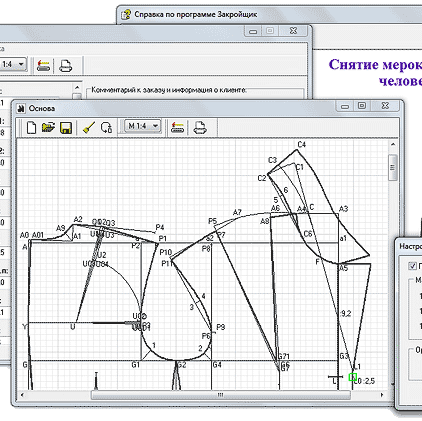This screenshot has height=421, width=422.
Task: Click the order comment text field
Action: 196,93
